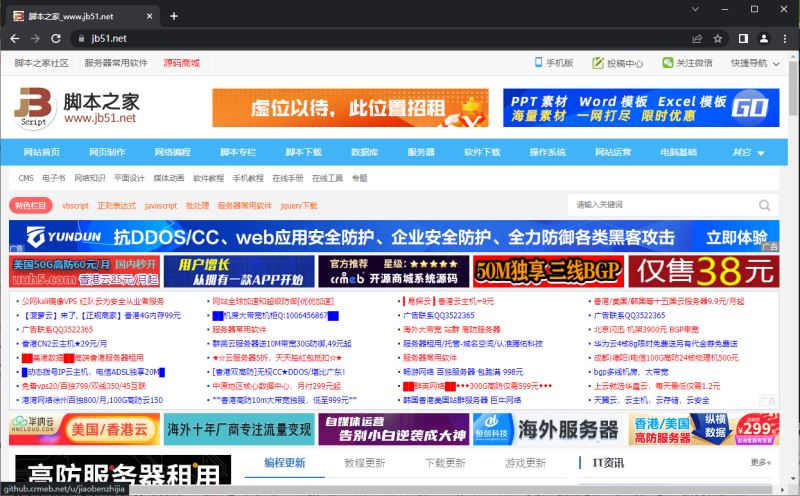Open the 源码商城 link
The width and height of the screenshot is (800, 496).
pyautogui.click(x=182, y=63)
